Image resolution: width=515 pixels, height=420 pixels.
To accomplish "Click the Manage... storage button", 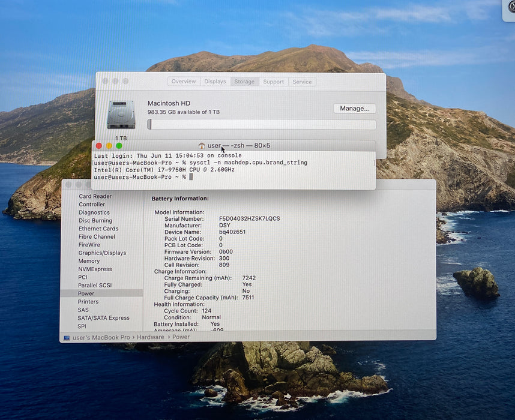I will tap(354, 109).
